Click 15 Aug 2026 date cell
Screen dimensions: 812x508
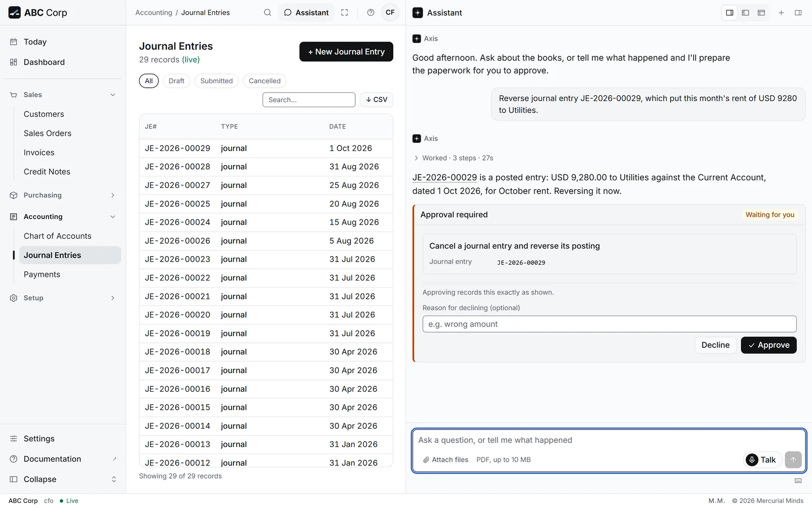(x=354, y=223)
